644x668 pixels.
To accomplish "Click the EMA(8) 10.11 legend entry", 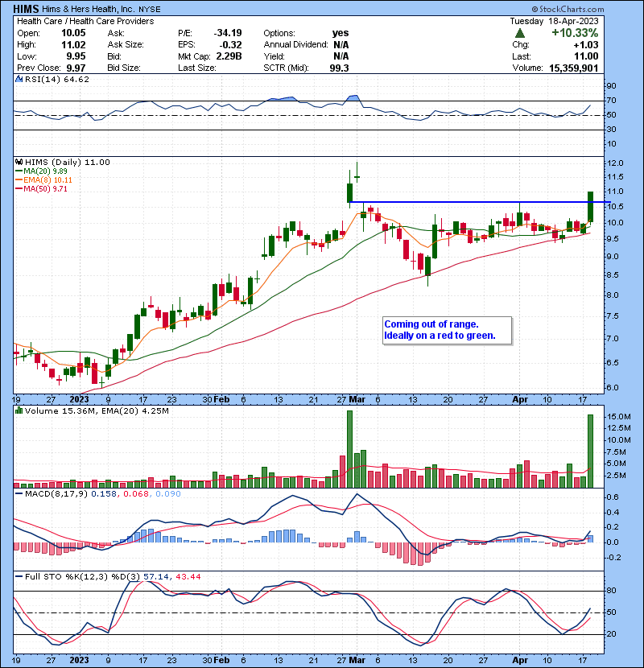I will tap(47, 180).
